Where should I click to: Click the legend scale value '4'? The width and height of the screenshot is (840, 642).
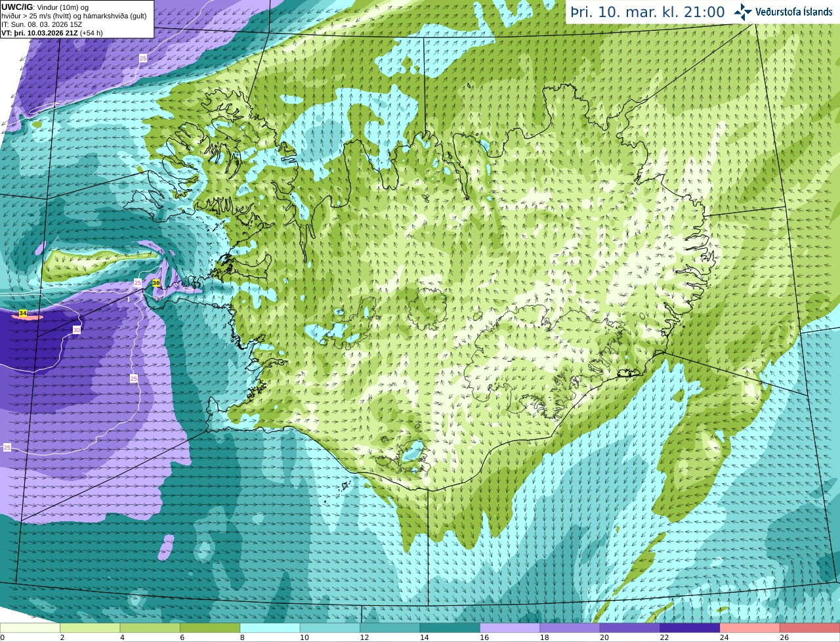pyautogui.click(x=122, y=637)
